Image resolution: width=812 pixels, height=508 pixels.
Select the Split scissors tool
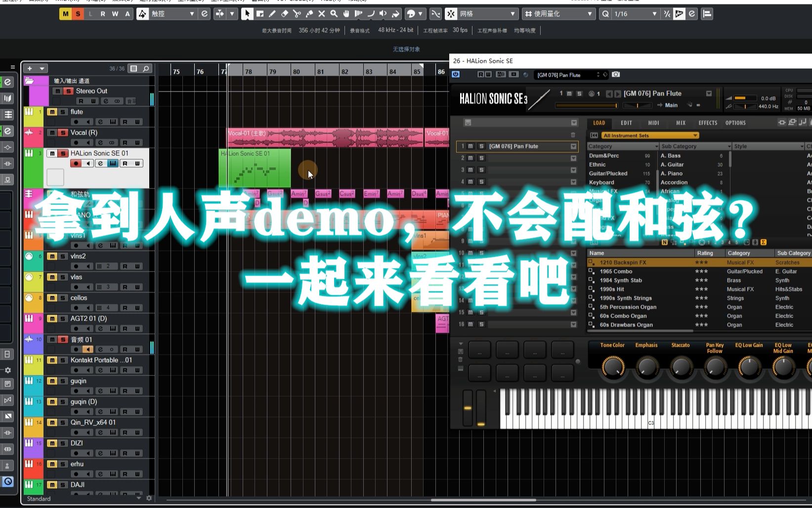297,14
